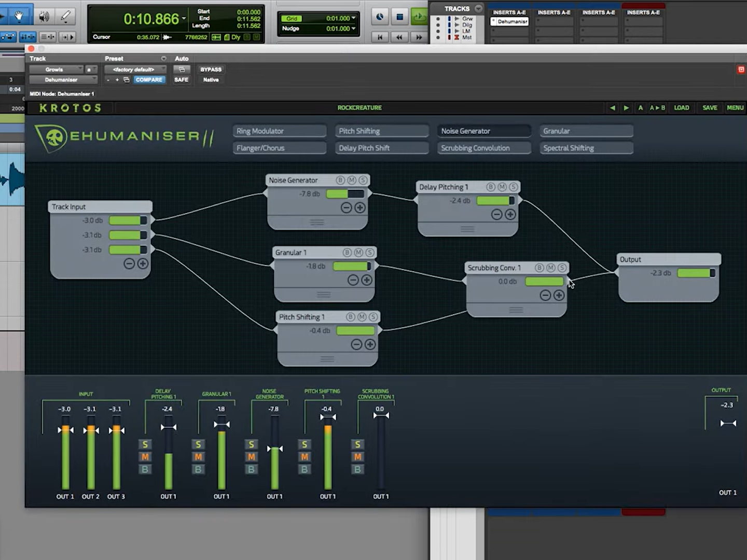Add a Ring Modulator node
This screenshot has width=747, height=560.
click(x=280, y=131)
